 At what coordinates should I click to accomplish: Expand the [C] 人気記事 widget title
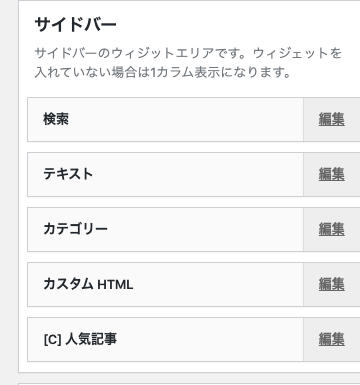click(80, 339)
